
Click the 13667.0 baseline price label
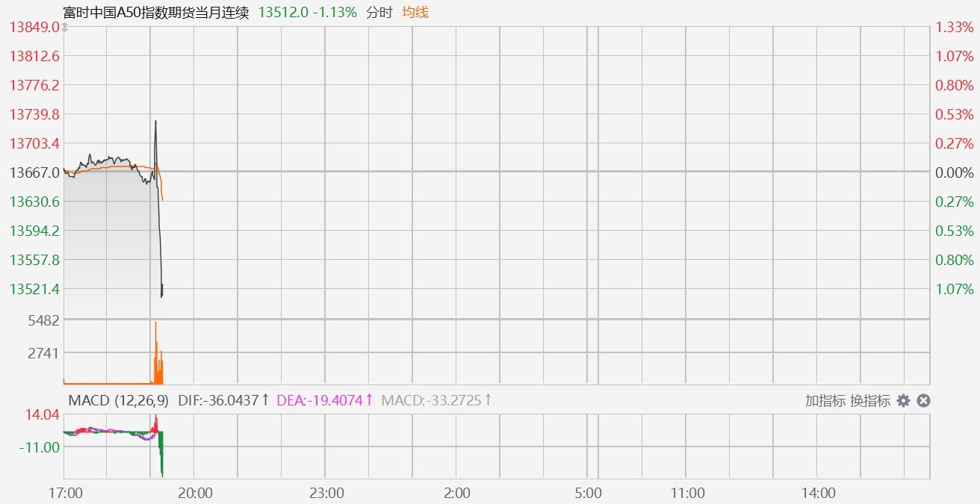tap(34, 172)
